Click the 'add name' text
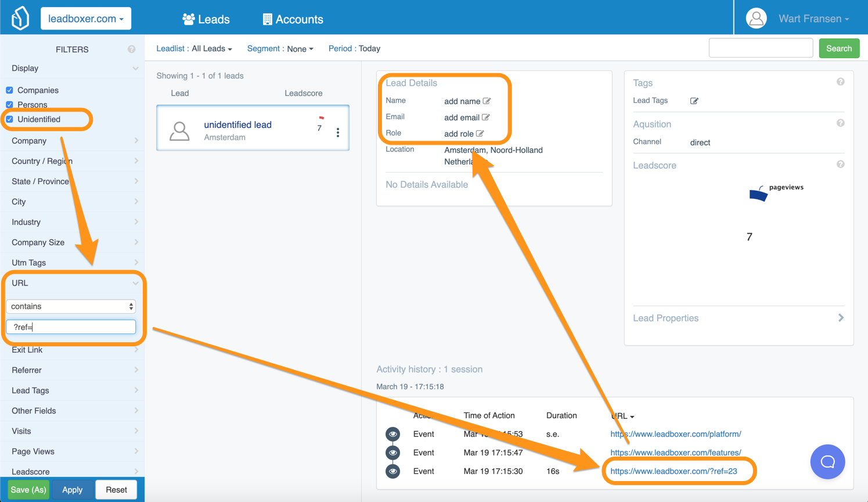The image size is (868, 502). [x=462, y=101]
